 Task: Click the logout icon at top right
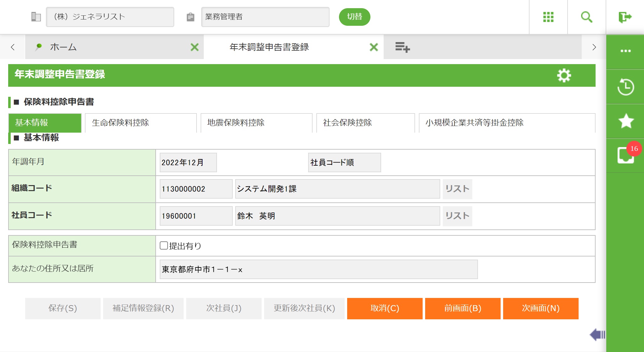click(625, 17)
